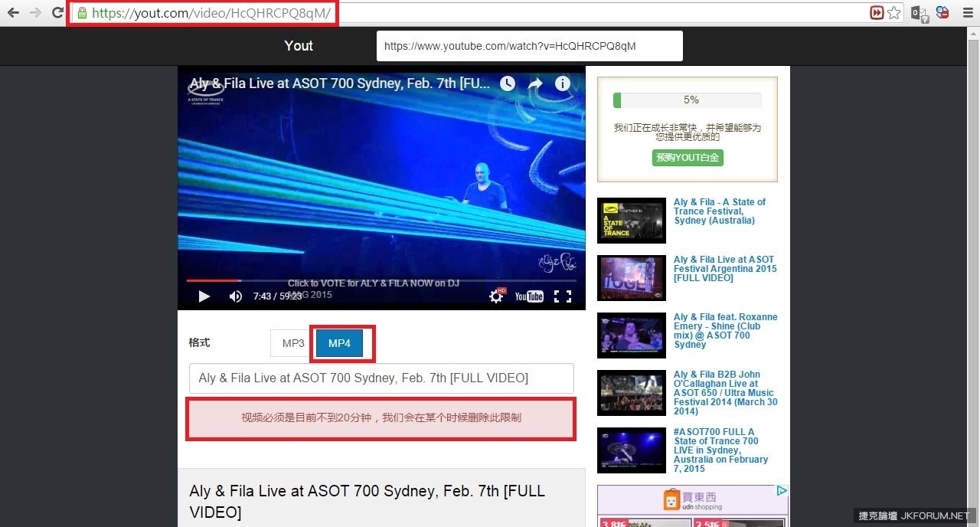Bookmark this page with the star icon
Screen dimensions: 980x527
(893, 13)
